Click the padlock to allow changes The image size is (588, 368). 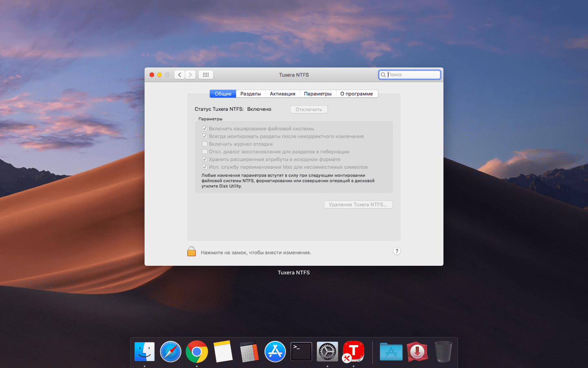click(x=191, y=251)
